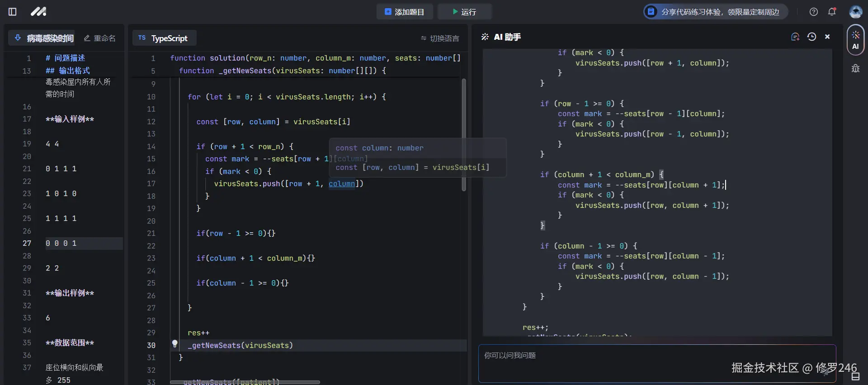Select the TypeScript file tab
The width and height of the screenshot is (868, 385).
164,38
